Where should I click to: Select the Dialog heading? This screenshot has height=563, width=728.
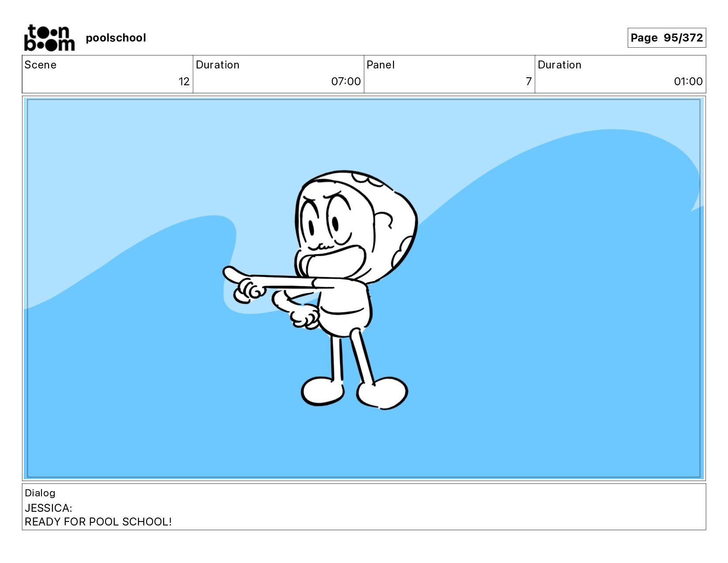click(40, 493)
